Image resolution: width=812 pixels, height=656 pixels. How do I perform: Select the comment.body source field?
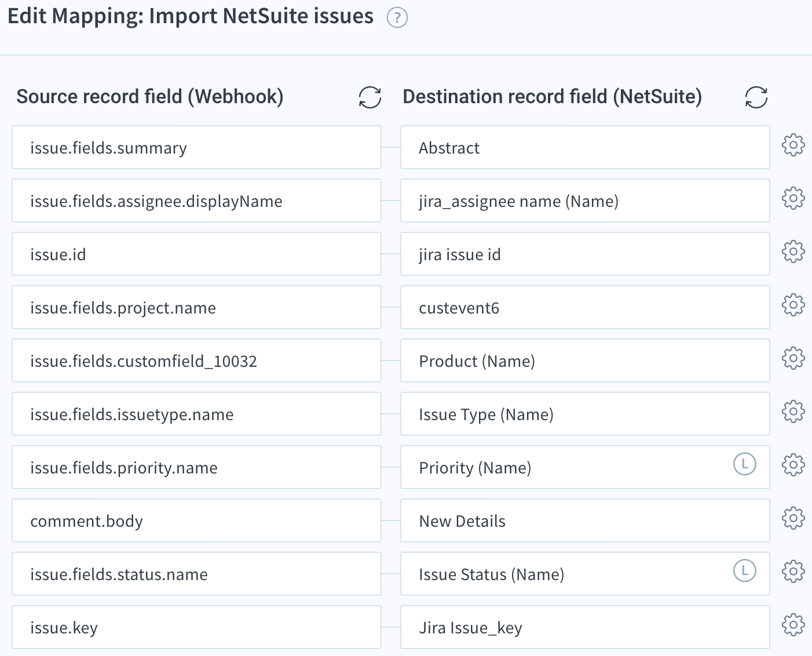[196, 521]
